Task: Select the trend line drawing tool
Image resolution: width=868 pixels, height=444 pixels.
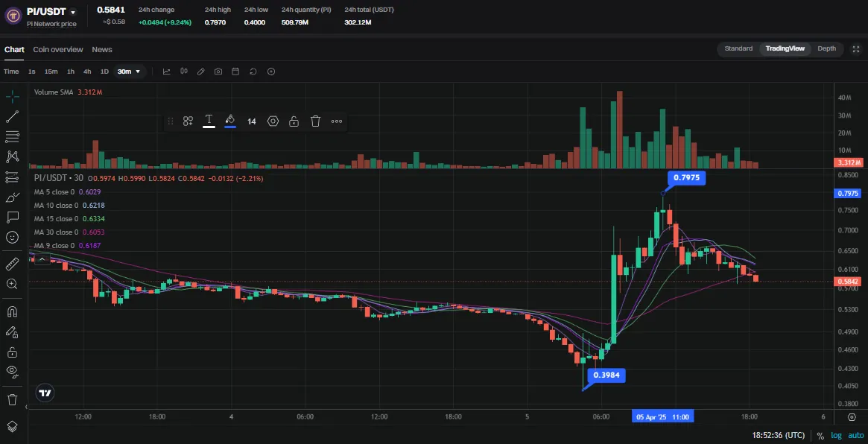Action: (x=12, y=116)
